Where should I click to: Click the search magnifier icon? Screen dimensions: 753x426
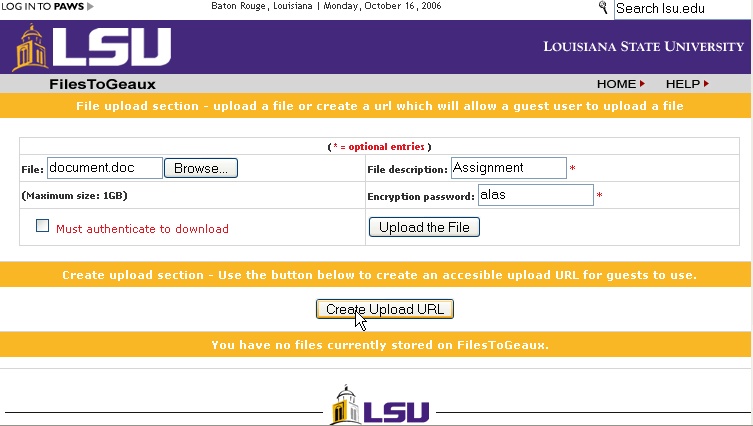tap(603, 7)
